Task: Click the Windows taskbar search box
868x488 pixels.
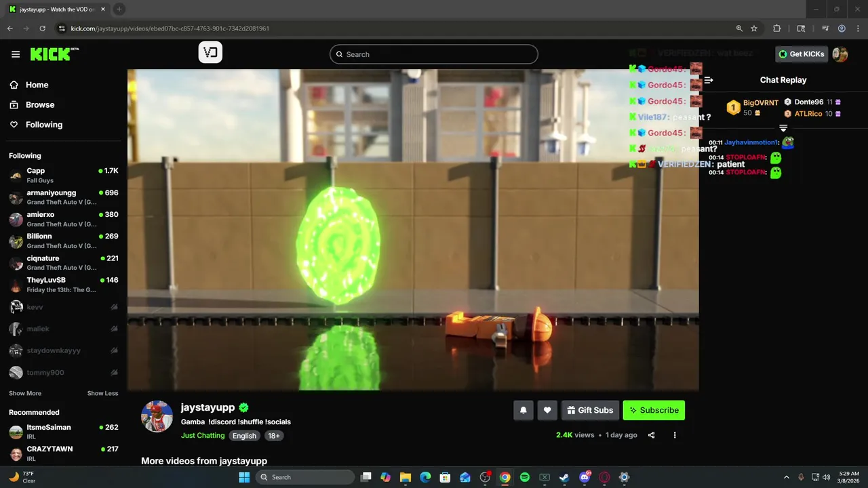Action: click(304, 477)
